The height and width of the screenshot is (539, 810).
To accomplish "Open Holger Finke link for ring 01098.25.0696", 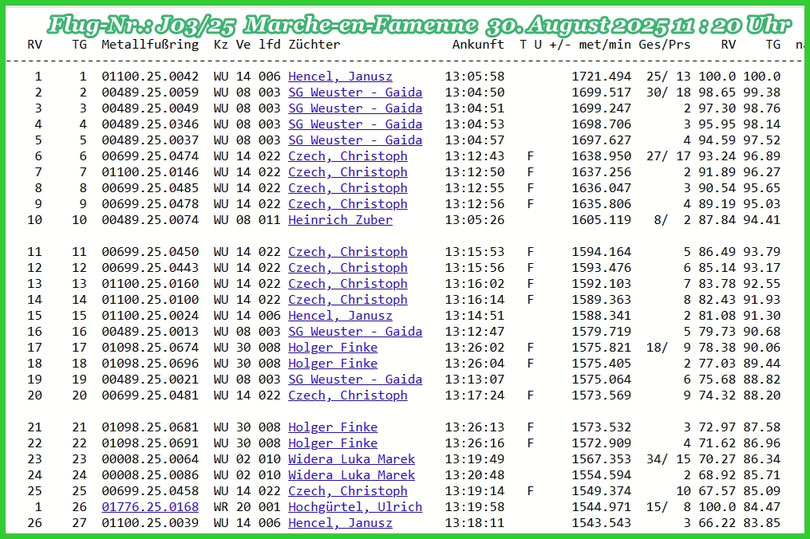I will pyautogui.click(x=333, y=363).
